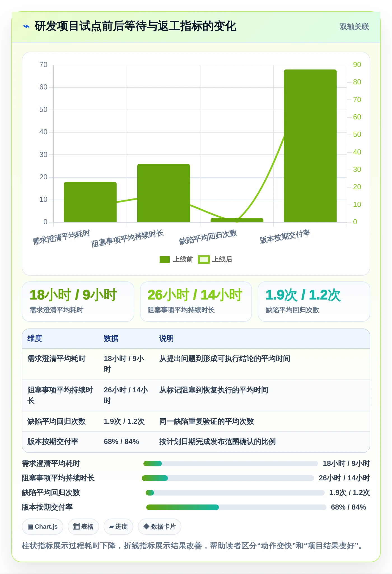Click the 版本按期交付率 progress bar
The width and height of the screenshot is (392, 574).
(x=236, y=507)
